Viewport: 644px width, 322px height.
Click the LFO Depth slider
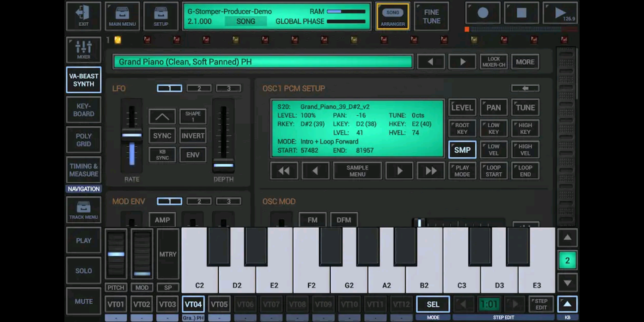223,136
